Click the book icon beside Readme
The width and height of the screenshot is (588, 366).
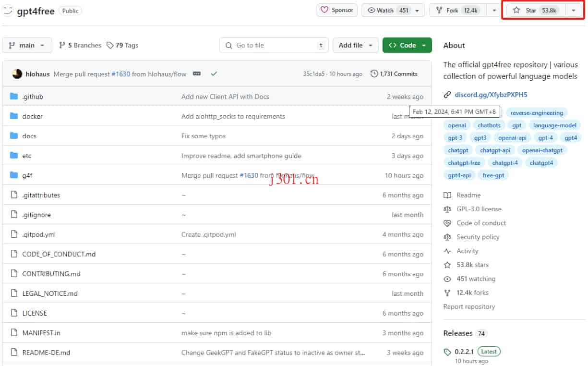coord(447,195)
